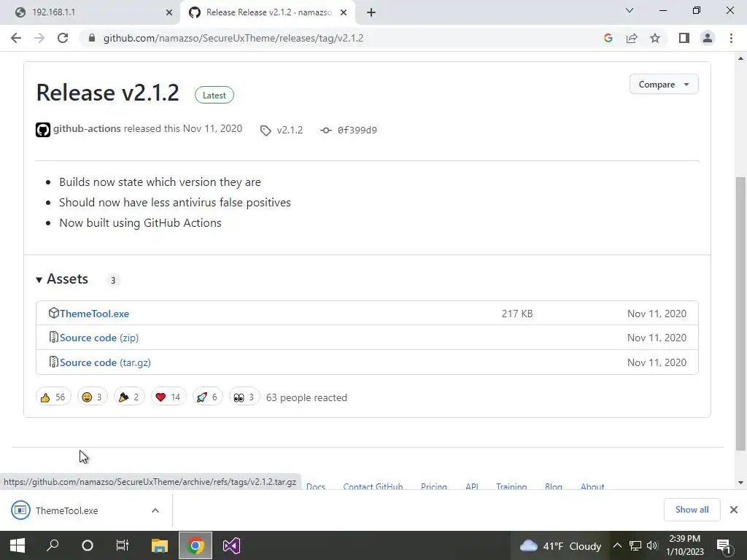Toggle eyes reaction with 3
The height and width of the screenshot is (560, 747).
click(x=244, y=397)
